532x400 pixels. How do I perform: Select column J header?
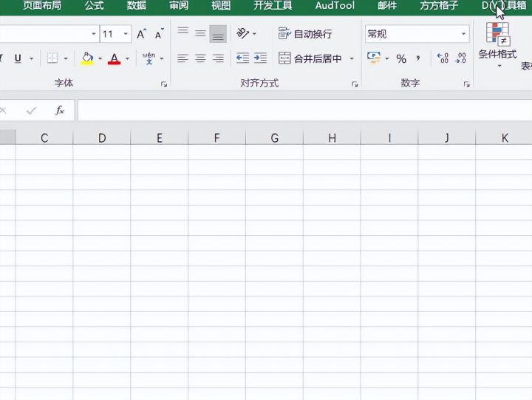[447, 138]
